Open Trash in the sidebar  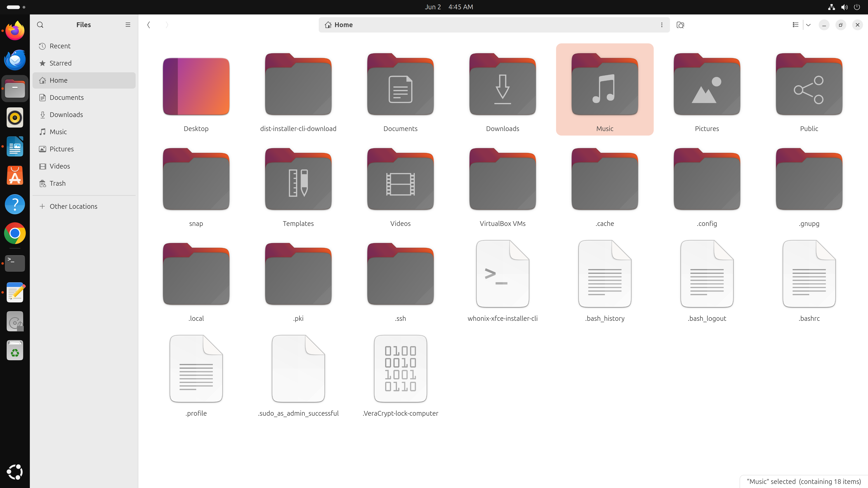pos(57,183)
